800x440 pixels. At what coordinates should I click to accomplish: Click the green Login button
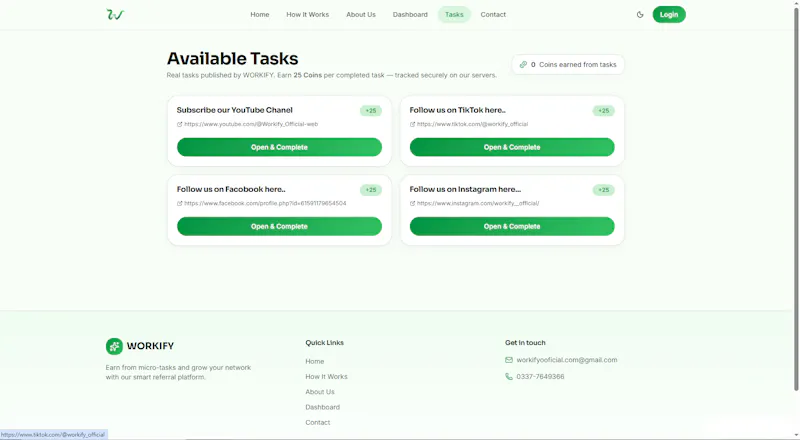pyautogui.click(x=669, y=14)
